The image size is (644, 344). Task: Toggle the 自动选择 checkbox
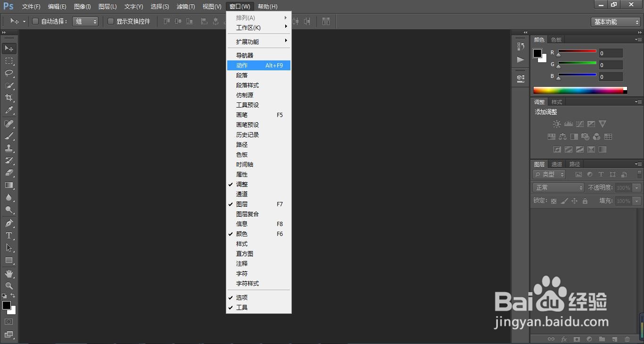pyautogui.click(x=35, y=21)
